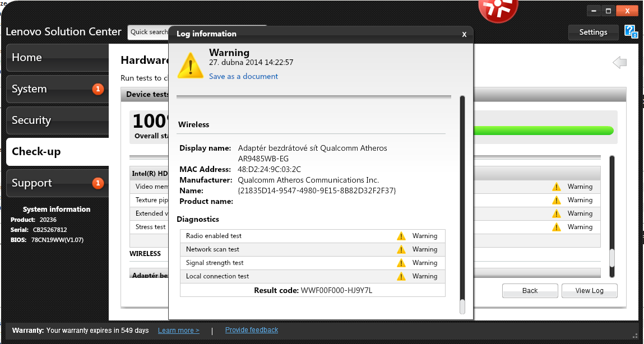Select the Security sidebar item
644x344 pixels.
click(x=58, y=120)
